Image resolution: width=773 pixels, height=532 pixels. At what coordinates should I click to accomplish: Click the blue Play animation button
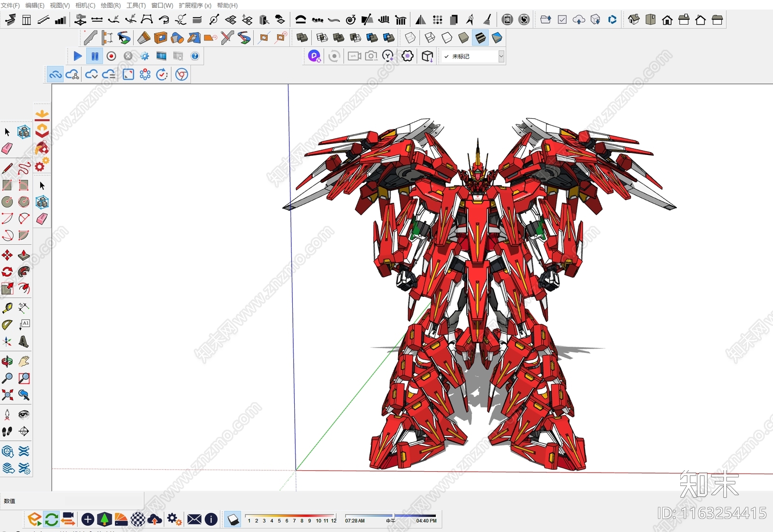click(77, 56)
